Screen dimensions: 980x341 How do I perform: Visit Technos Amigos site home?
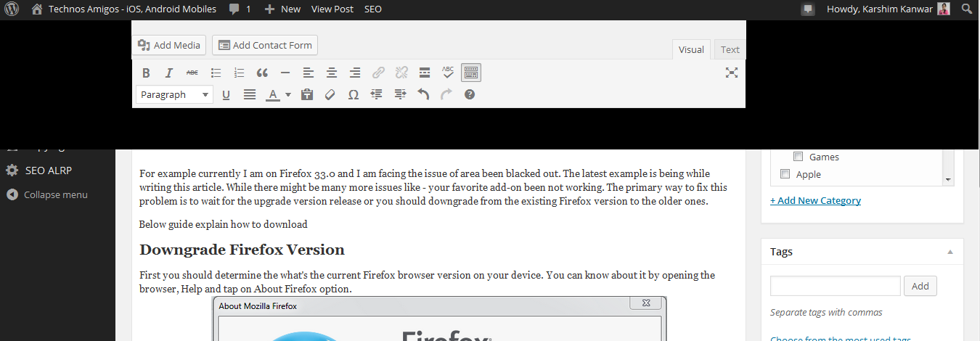123,9
